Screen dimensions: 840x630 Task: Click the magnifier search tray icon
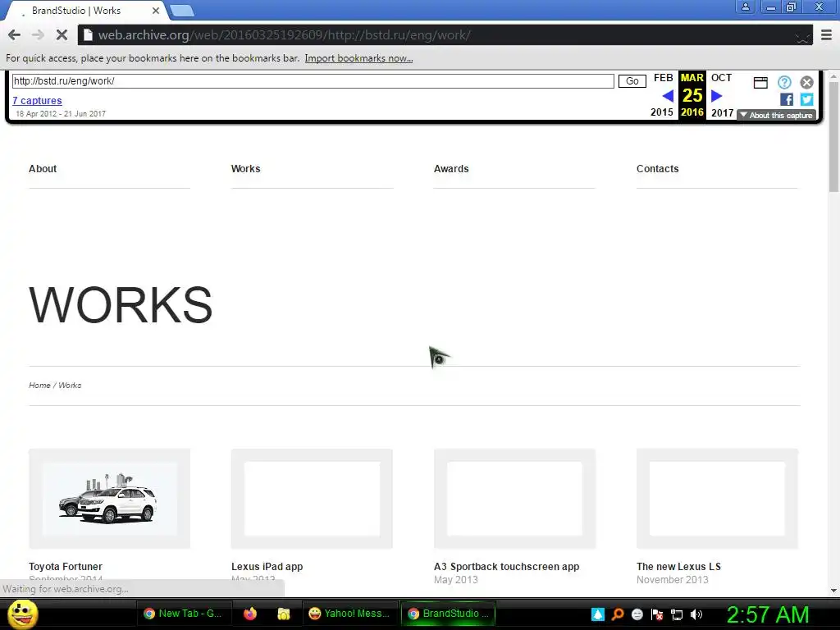click(x=618, y=614)
